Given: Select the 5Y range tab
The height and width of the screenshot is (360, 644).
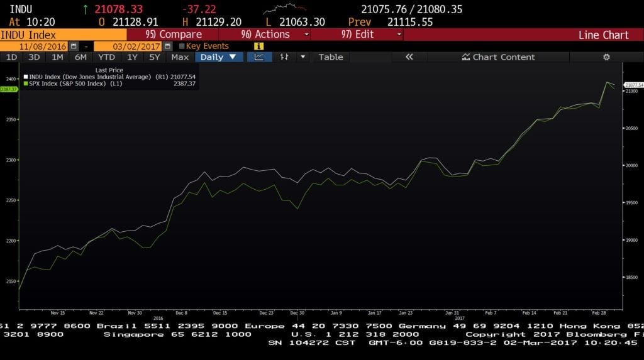Looking at the screenshot, I should pos(155,57).
